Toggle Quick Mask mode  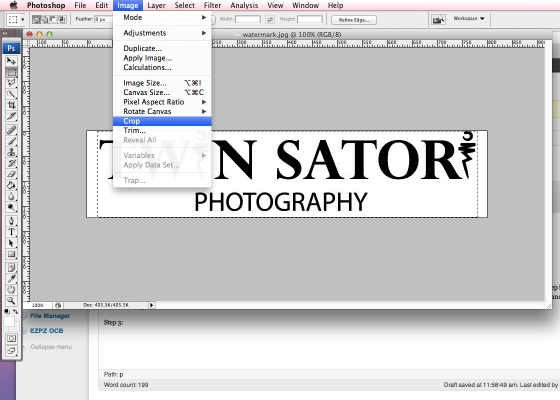pyautogui.click(x=11, y=338)
